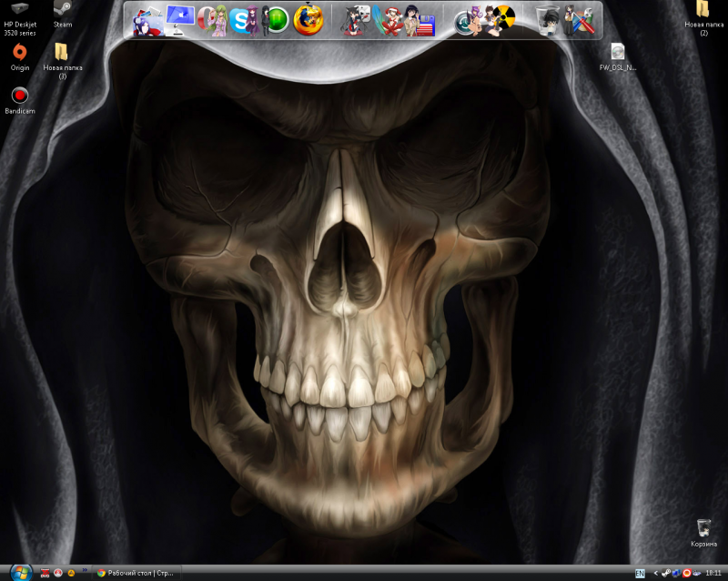Open the yellow radiation symbol dock icon
The height and width of the screenshot is (581, 728).
500,20
